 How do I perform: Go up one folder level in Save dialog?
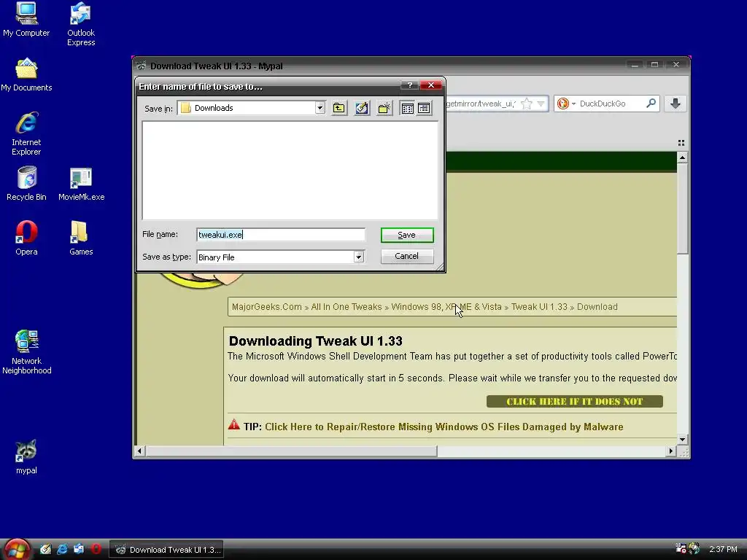coord(338,108)
